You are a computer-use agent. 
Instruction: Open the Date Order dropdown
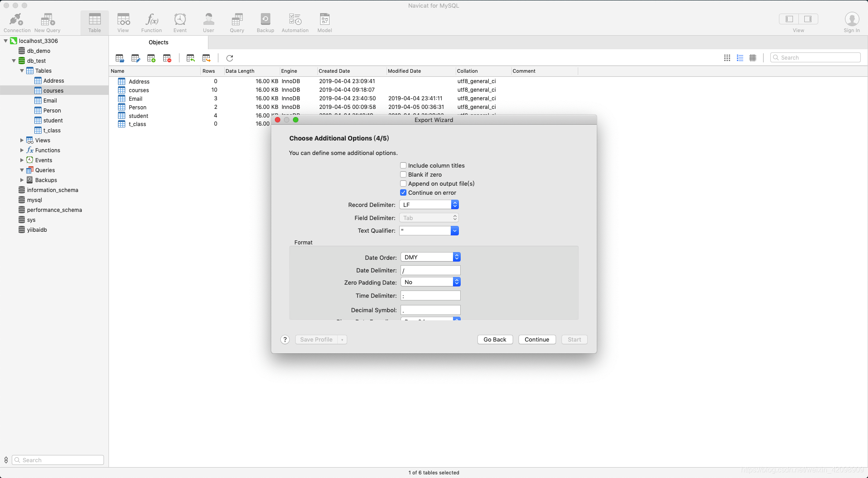(x=430, y=257)
